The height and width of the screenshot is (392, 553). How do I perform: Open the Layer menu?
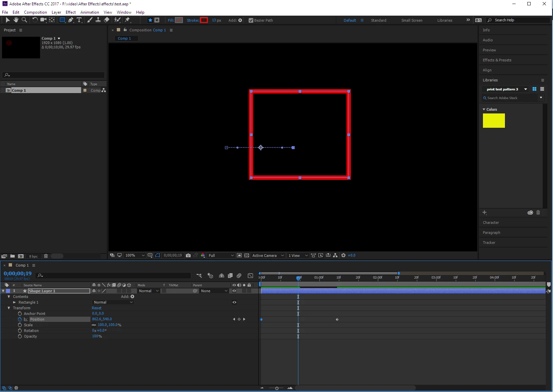click(x=56, y=12)
